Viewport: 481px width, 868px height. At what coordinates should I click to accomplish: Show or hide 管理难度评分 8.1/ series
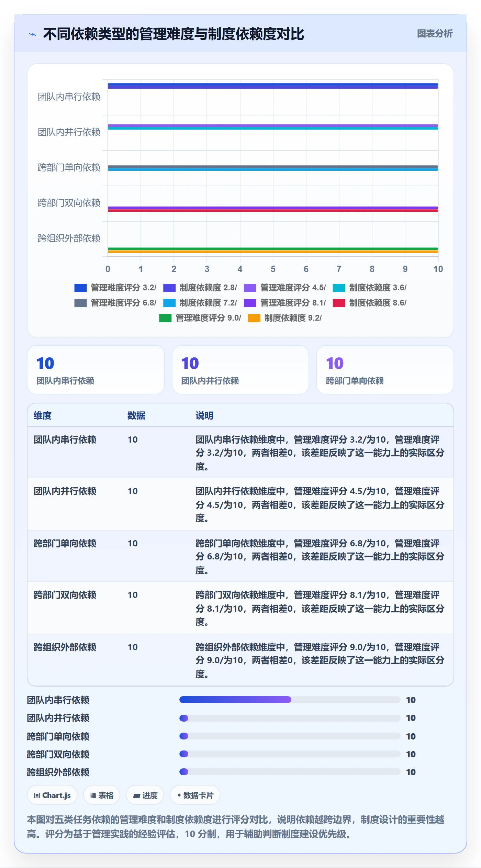285,303
